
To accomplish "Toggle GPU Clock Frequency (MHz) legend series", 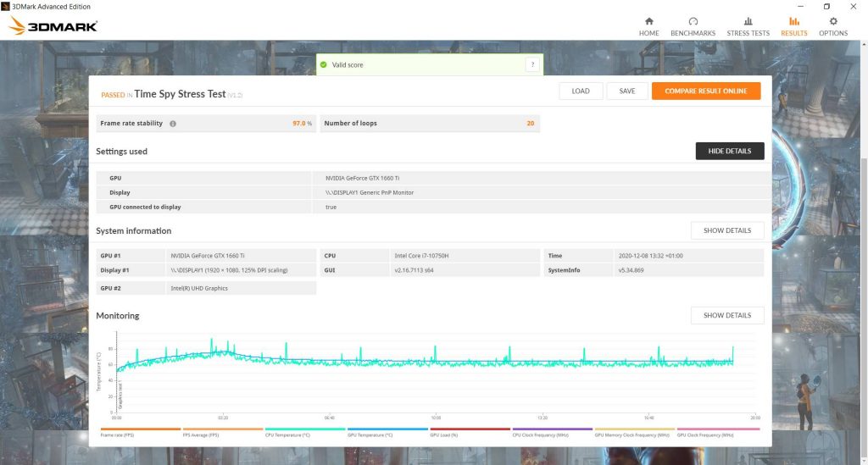I will [x=718, y=432].
